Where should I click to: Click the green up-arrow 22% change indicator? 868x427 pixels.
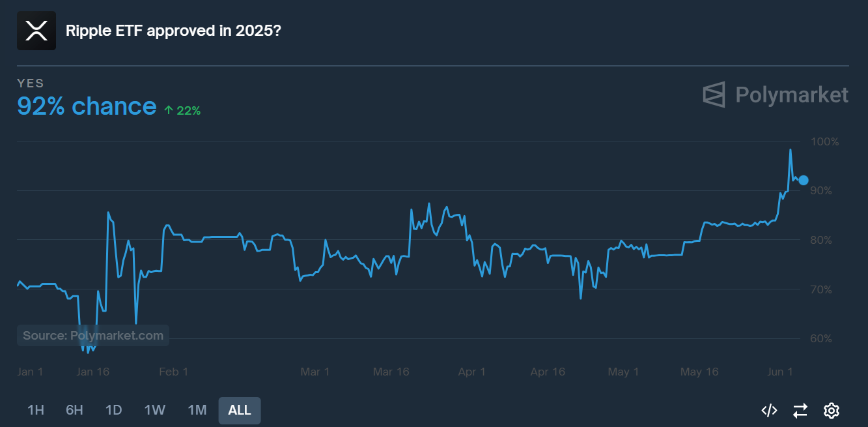coord(182,111)
